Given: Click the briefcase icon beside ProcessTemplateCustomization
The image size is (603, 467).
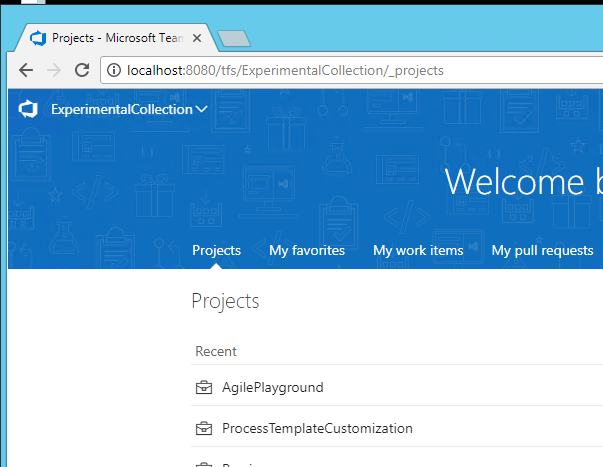Looking at the screenshot, I should 204,428.
